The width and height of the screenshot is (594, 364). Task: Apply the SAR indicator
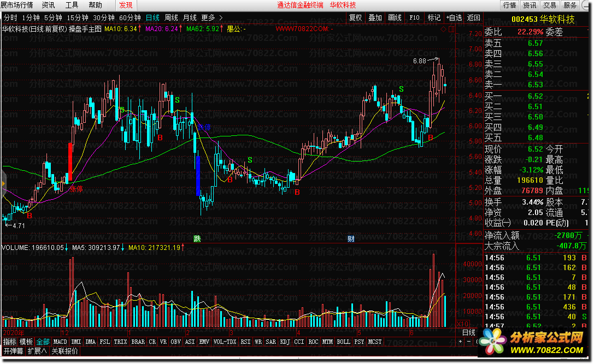(x=271, y=342)
